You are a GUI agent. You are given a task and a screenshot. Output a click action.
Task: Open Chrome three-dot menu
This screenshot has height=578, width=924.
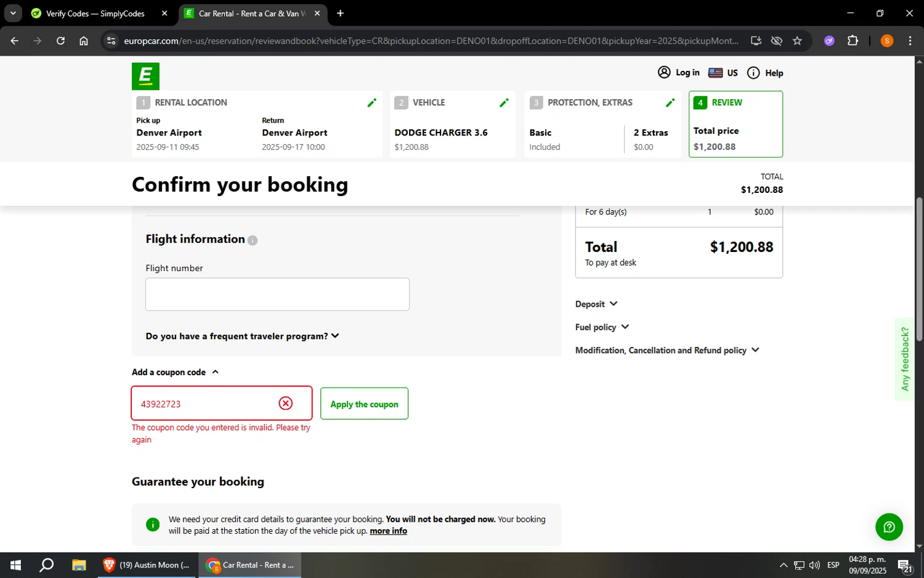[x=910, y=41]
